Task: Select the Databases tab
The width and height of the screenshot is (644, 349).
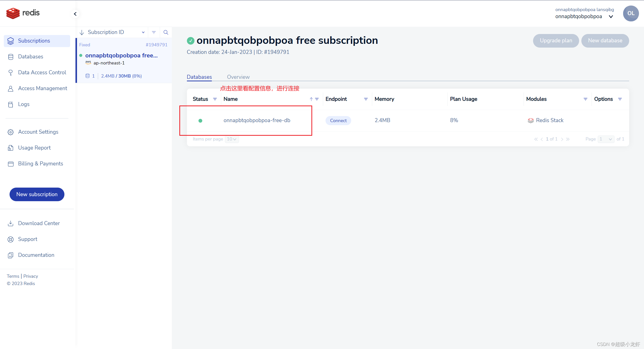Action: tap(199, 77)
